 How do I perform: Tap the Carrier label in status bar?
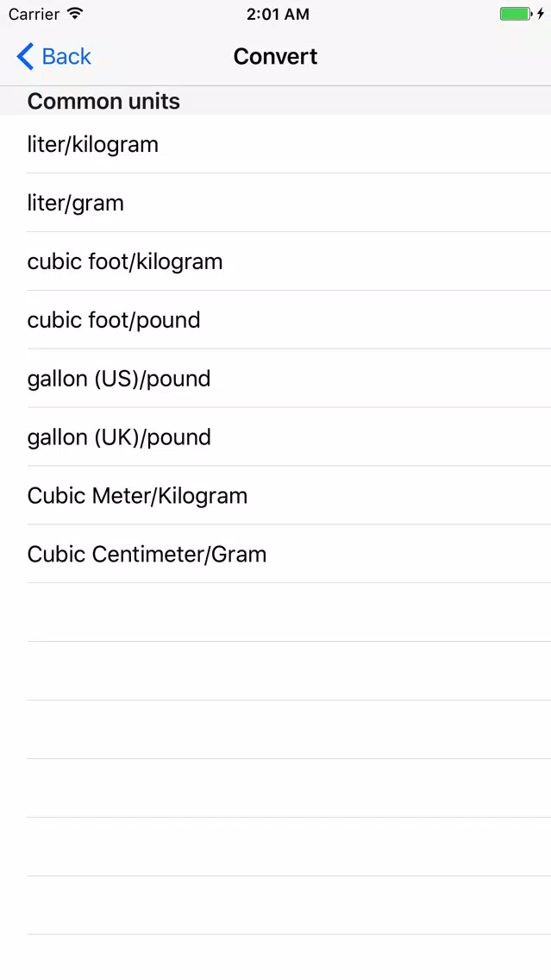34,14
